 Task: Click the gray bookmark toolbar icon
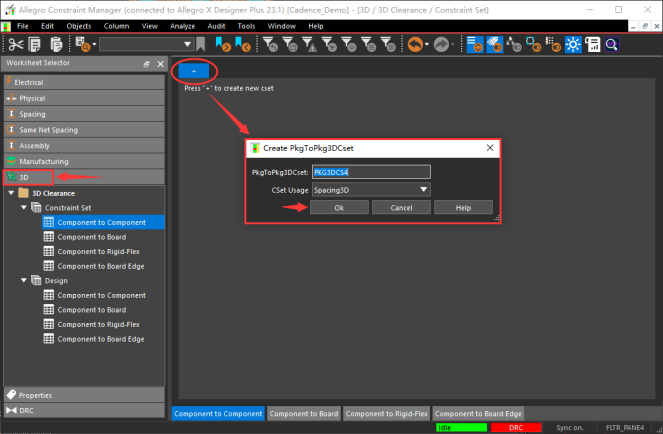pos(200,44)
